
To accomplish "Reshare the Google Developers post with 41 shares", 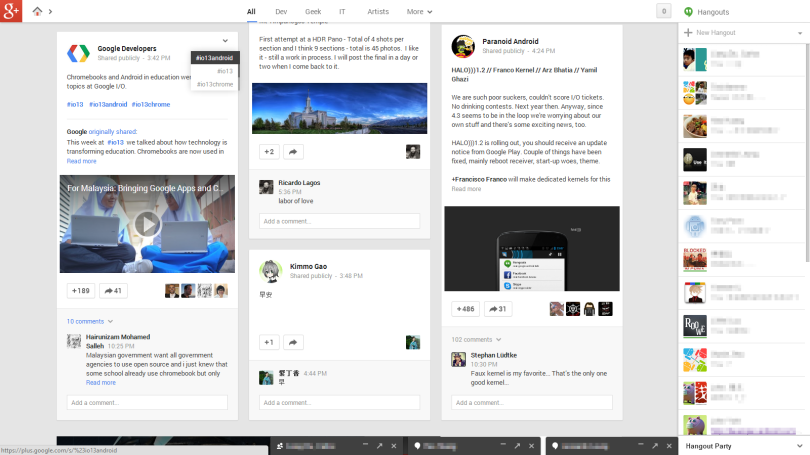I will point(113,291).
